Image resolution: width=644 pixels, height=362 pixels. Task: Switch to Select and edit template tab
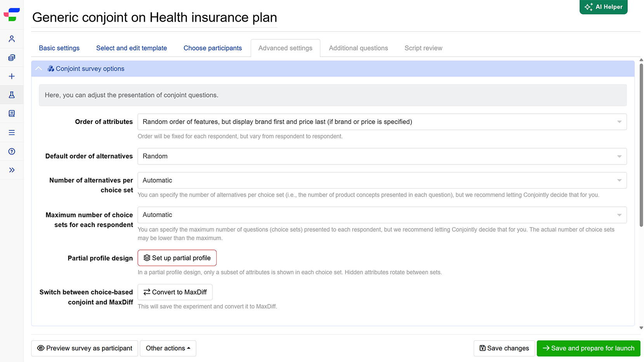pos(132,48)
